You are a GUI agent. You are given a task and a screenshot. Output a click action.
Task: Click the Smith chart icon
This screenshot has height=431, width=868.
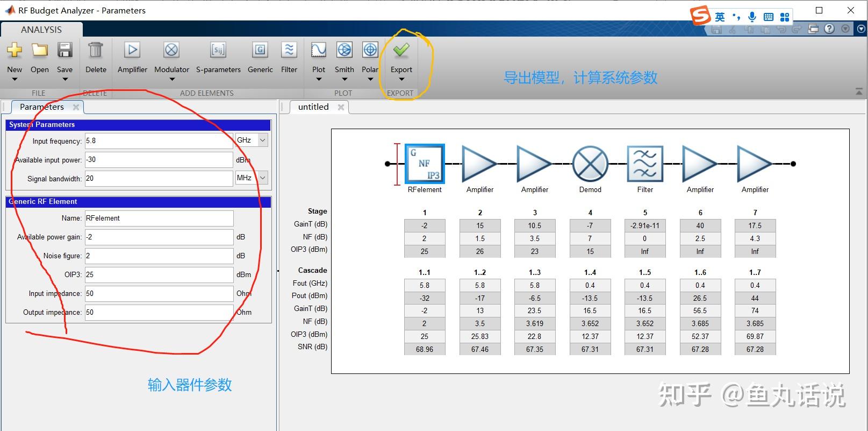coord(345,50)
